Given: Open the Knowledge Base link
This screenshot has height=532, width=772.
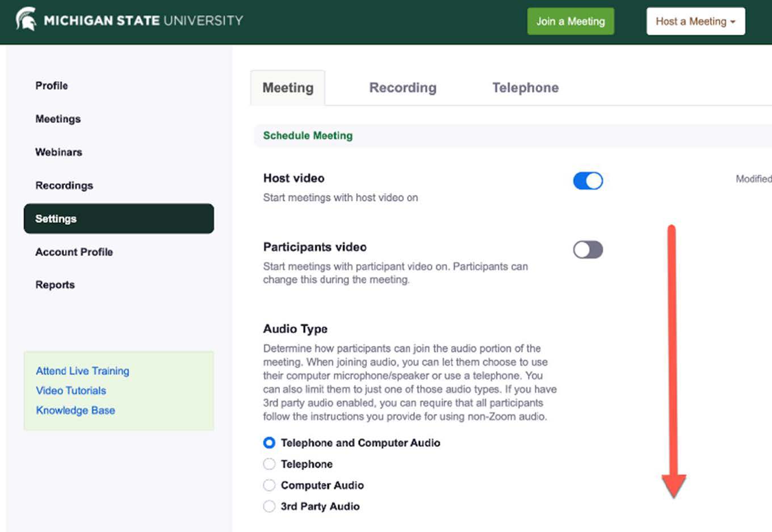Looking at the screenshot, I should pos(75,410).
